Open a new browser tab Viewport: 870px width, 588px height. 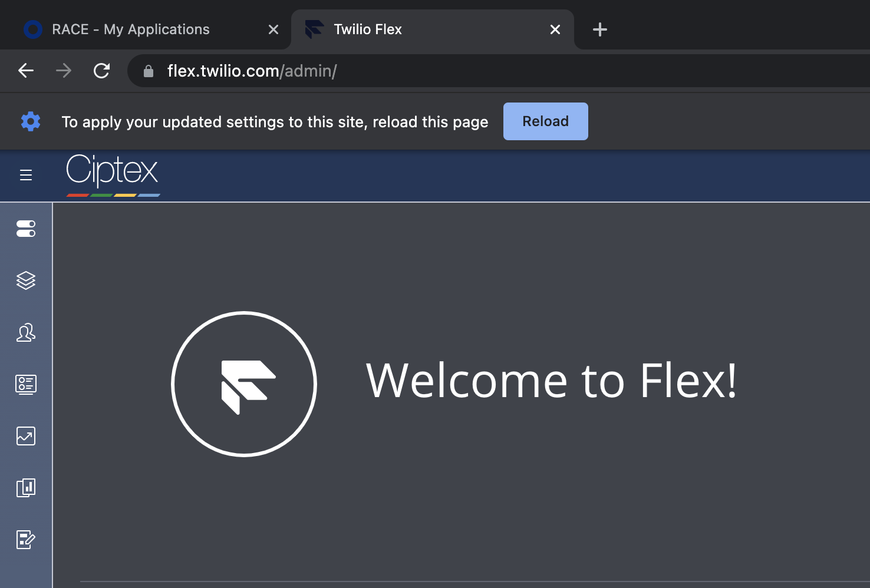tap(600, 29)
